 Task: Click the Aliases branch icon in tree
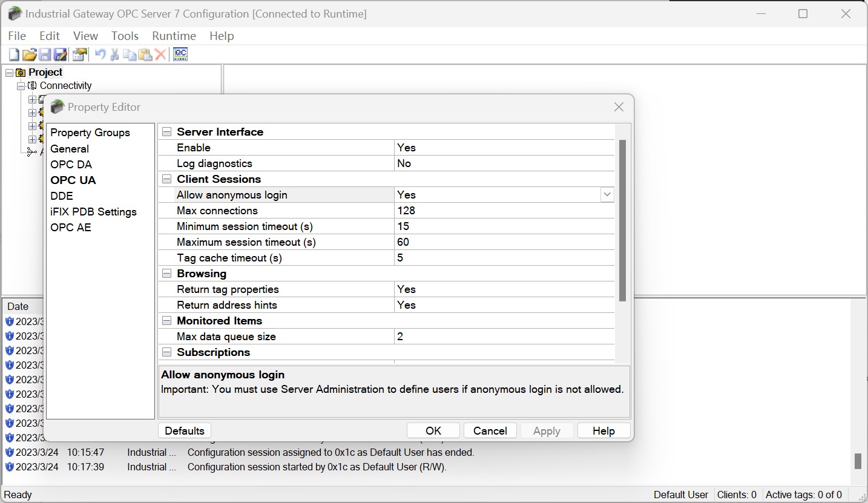(32, 152)
